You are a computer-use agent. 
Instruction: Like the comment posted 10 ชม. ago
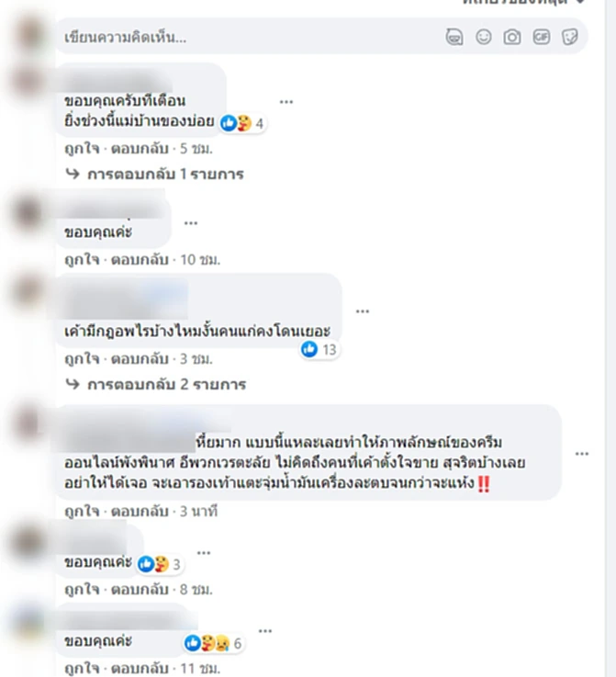(82, 260)
